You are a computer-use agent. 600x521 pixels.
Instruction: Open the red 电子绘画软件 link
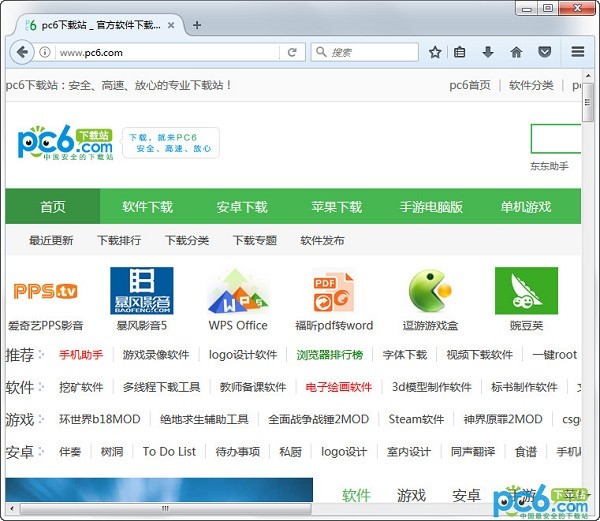pyautogui.click(x=339, y=387)
